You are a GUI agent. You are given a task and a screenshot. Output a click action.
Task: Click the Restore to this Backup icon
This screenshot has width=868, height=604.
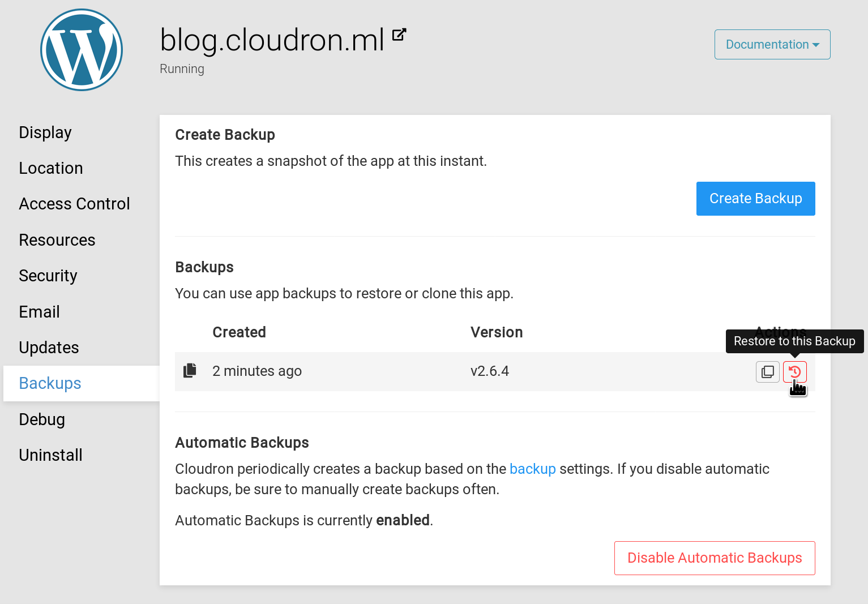tap(794, 372)
